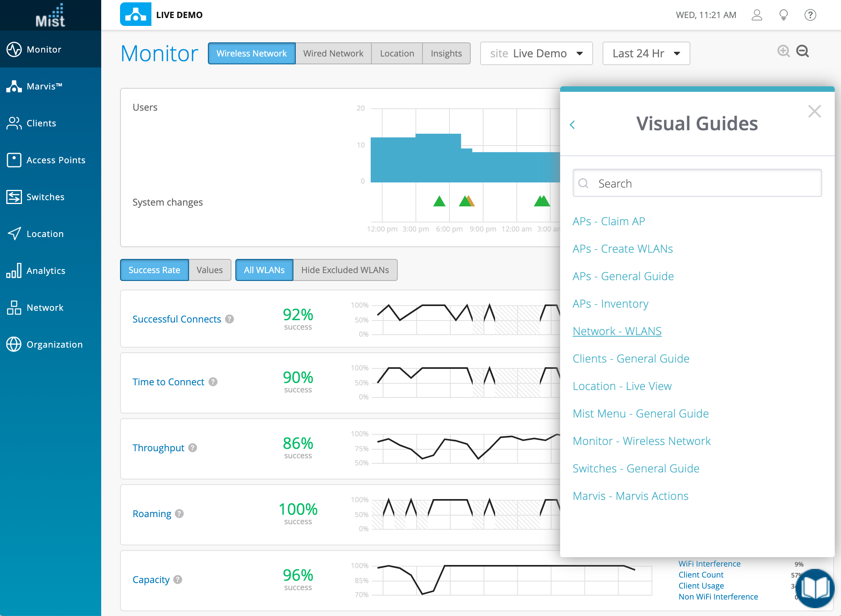Go to Access Points in sidebar
The height and width of the screenshot is (616, 841).
click(56, 160)
